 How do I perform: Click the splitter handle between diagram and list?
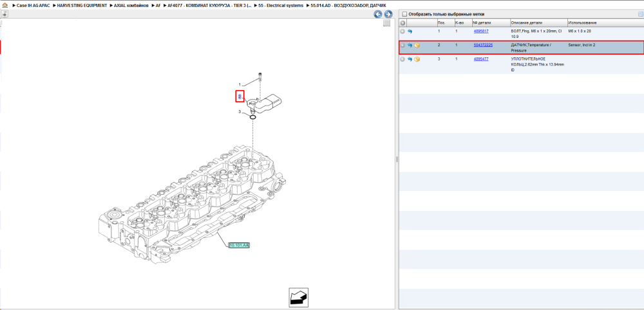coord(397,159)
